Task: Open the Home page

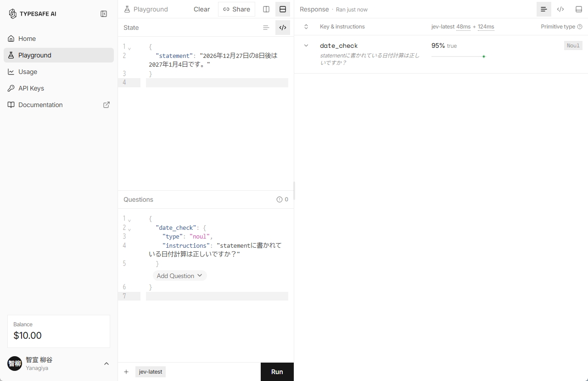Action: 59,39
